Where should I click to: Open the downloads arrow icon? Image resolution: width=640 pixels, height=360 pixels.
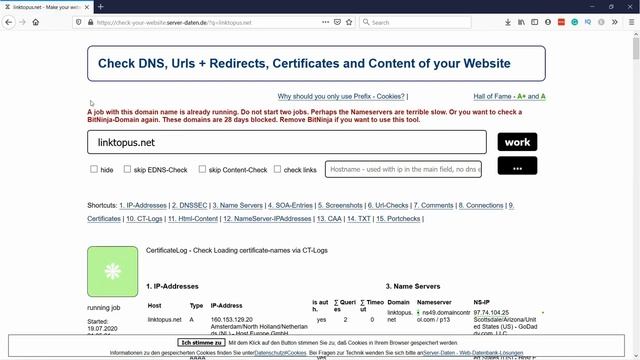508,22
